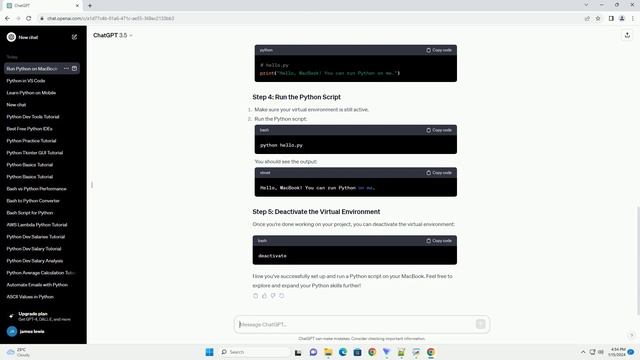Go back in the browser
This screenshot has height=360, width=640.
[7, 18]
